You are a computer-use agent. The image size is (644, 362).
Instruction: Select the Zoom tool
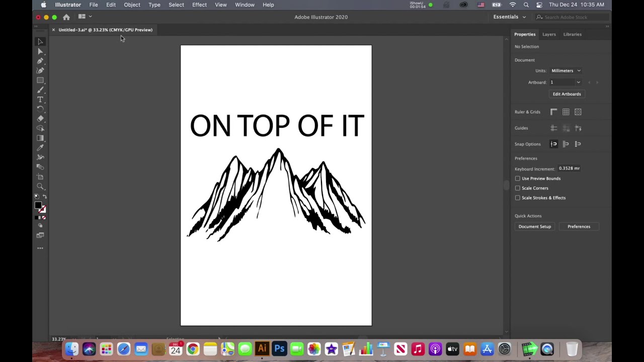coord(40,187)
